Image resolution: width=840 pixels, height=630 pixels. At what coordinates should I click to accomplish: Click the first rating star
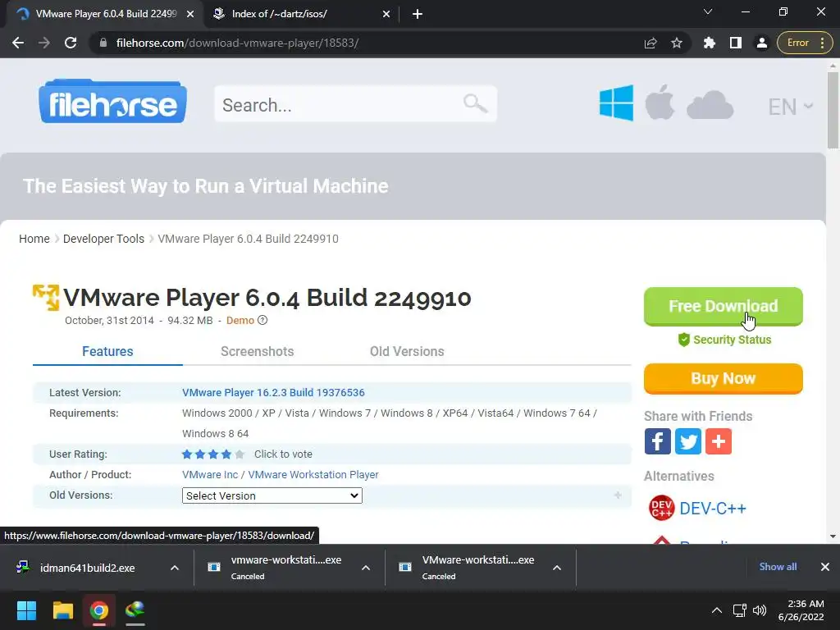(187, 454)
